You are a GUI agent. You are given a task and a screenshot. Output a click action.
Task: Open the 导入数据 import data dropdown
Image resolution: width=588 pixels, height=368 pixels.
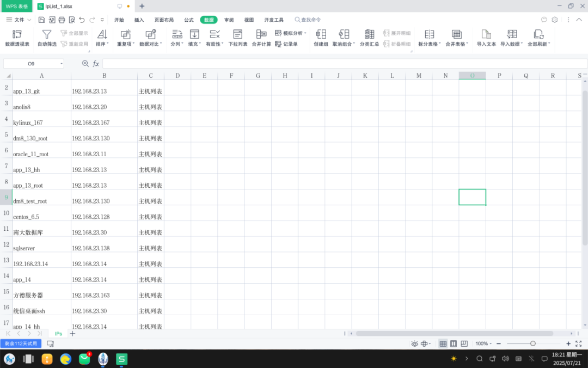511,38
